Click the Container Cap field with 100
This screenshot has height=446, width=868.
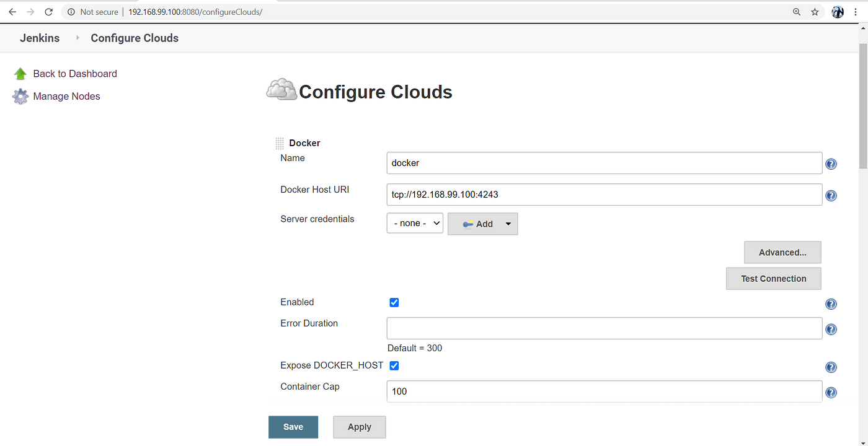pos(604,391)
